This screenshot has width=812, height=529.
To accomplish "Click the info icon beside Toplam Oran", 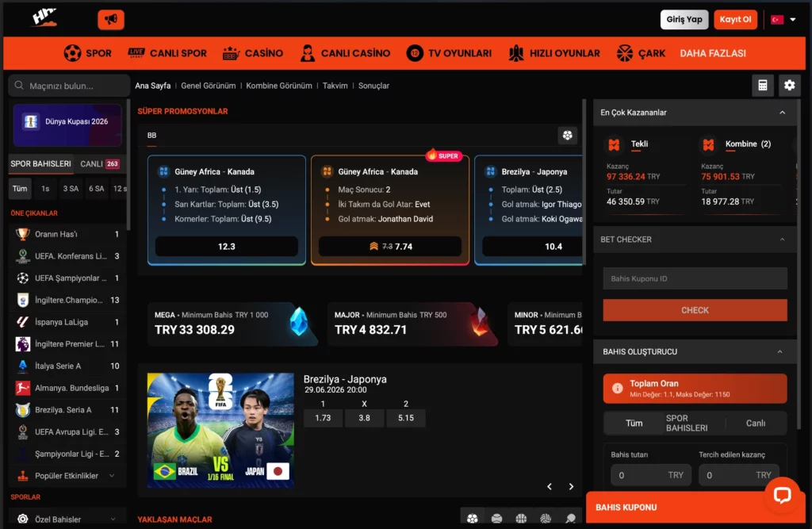I will (617, 388).
